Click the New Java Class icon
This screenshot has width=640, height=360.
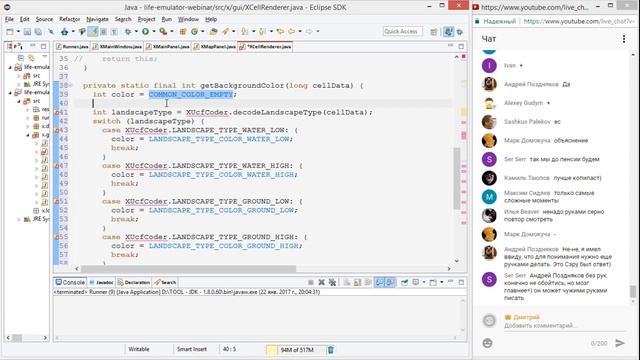tap(194, 31)
